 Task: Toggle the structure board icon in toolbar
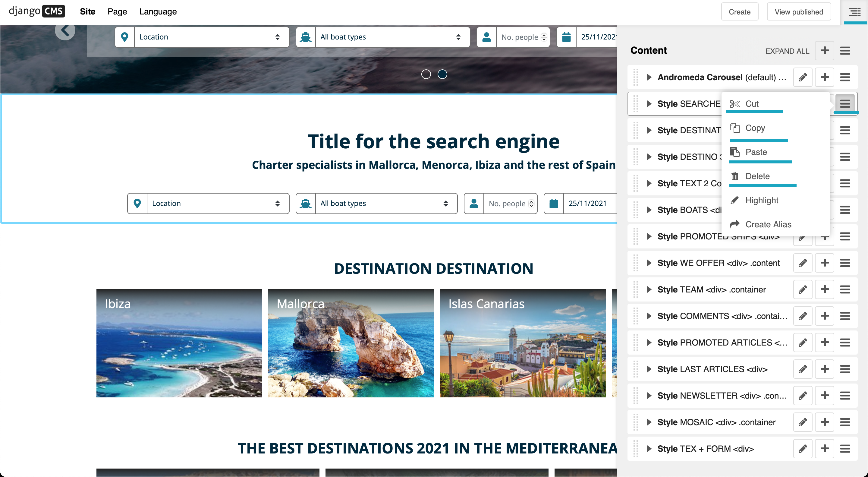click(x=854, y=12)
